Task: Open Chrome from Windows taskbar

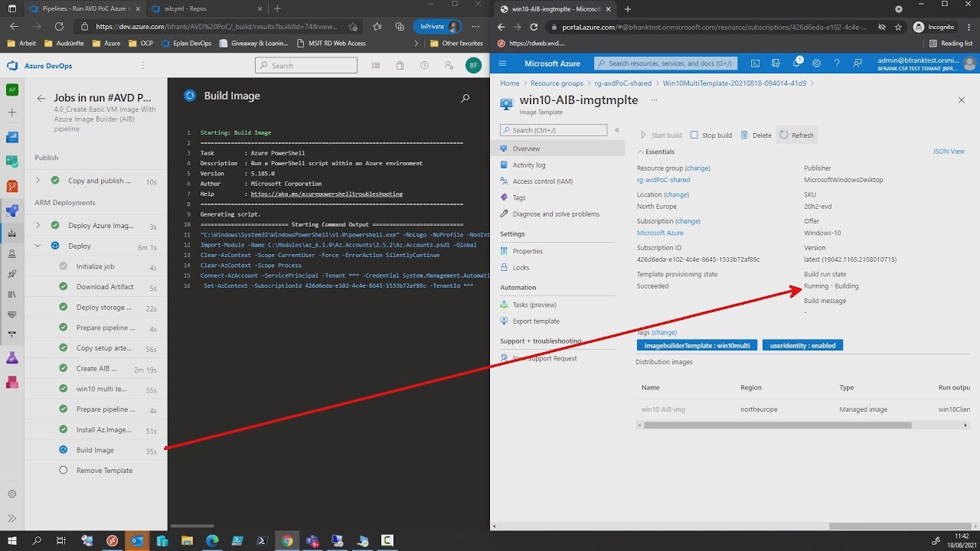Action: [x=287, y=540]
